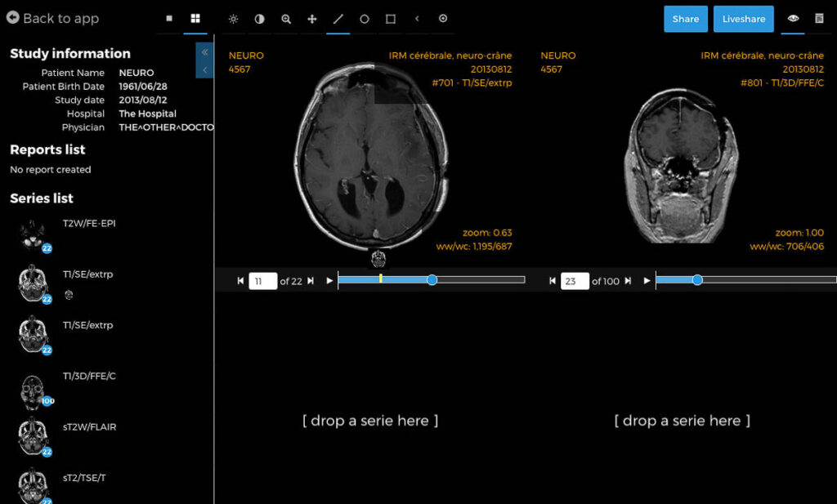Enable the grid viewport layout
The image size is (837, 504).
click(194, 18)
